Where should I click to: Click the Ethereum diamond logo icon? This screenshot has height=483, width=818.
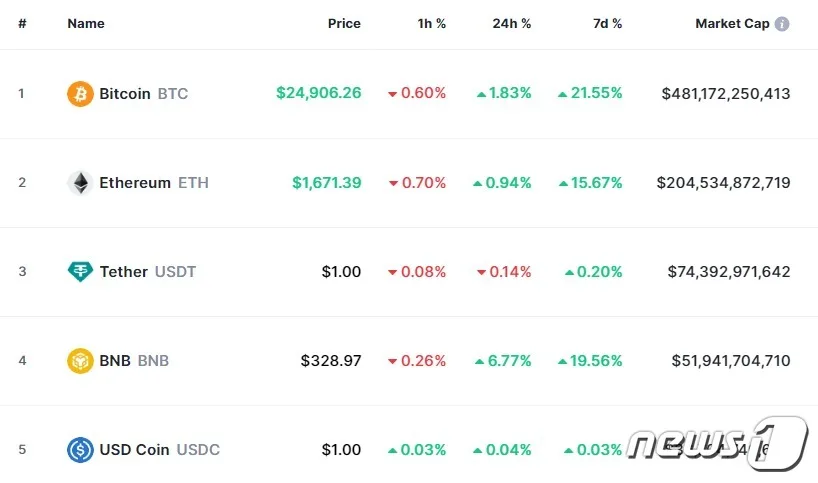tap(80, 183)
